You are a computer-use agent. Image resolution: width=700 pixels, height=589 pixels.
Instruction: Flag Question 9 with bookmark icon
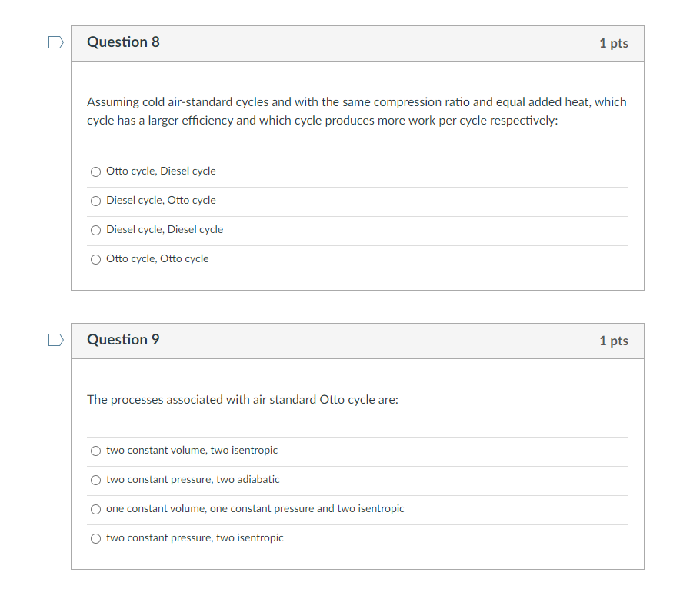click(x=56, y=340)
